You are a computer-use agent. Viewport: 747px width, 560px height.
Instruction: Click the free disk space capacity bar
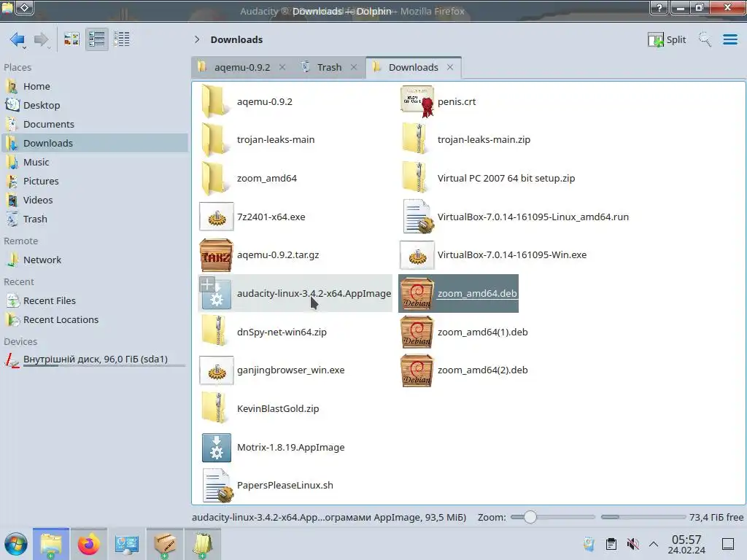click(x=643, y=517)
